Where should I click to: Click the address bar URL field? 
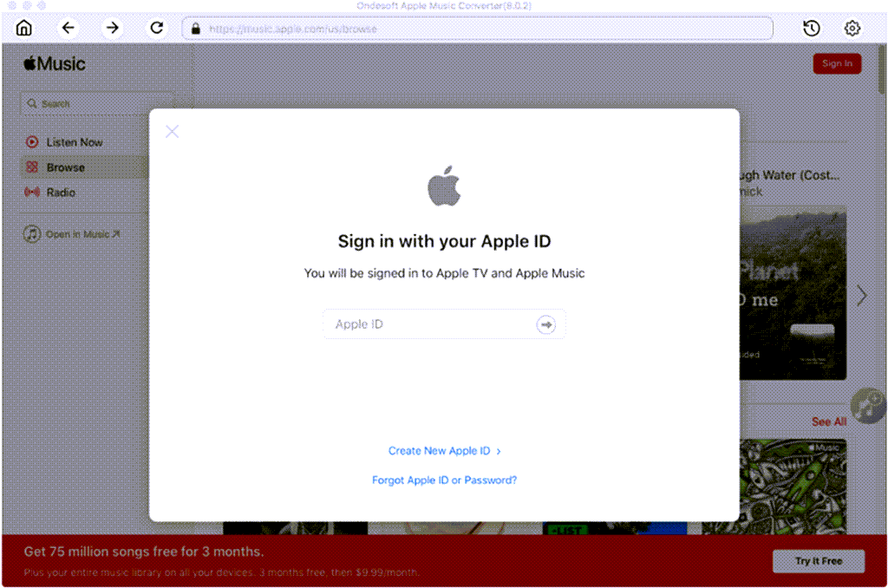pyautogui.click(x=477, y=29)
